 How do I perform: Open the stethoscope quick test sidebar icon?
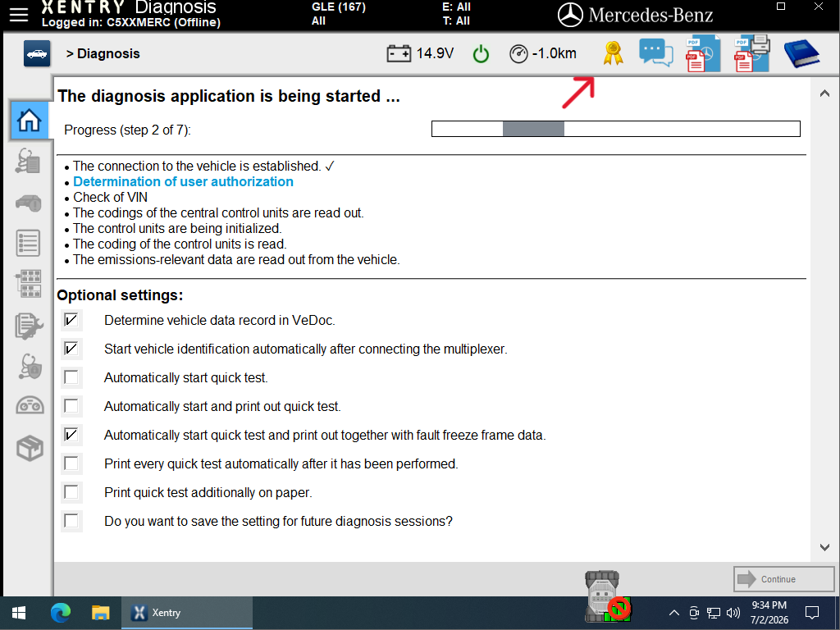[29, 161]
